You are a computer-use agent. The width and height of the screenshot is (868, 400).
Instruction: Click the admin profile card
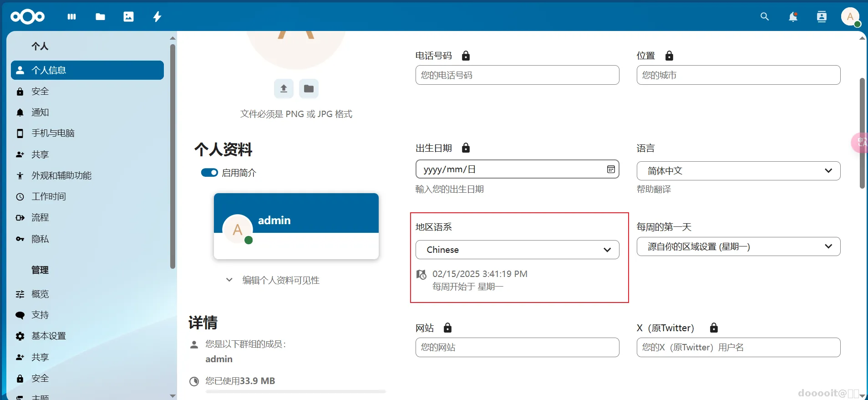tap(296, 226)
